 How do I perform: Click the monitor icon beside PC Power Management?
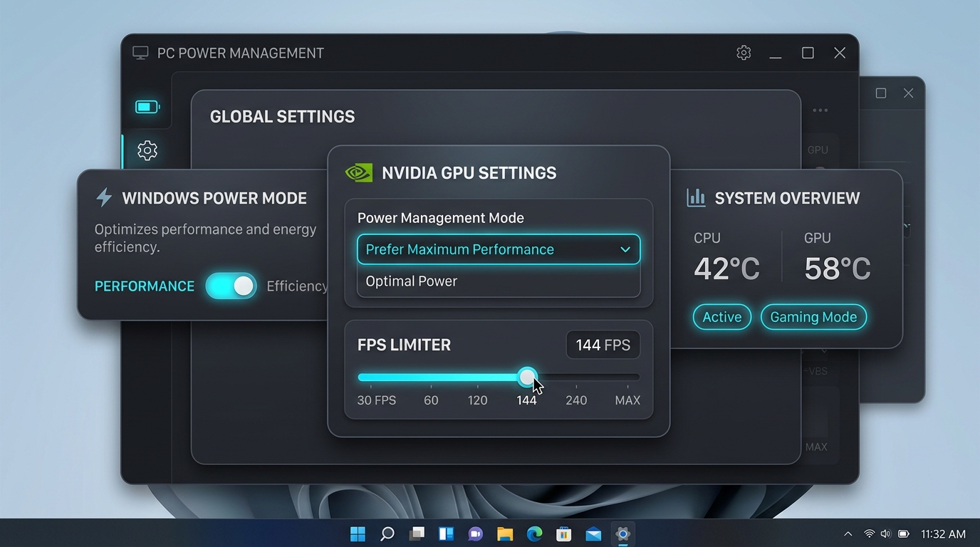140,53
